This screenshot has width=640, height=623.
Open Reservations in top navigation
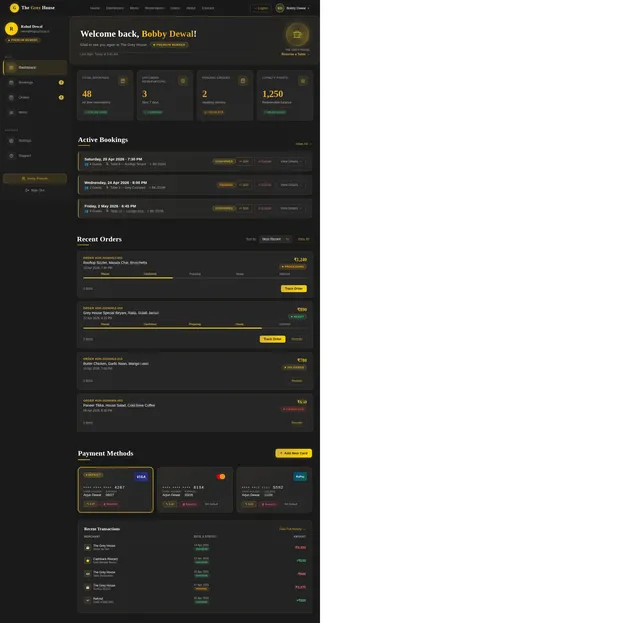(155, 8)
